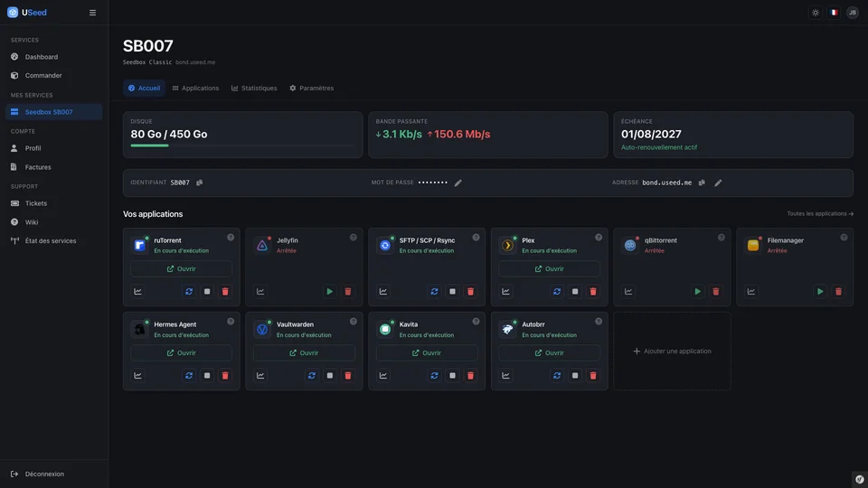Copy the SB007 identifier
The height and width of the screenshot is (488, 868).
click(x=199, y=183)
